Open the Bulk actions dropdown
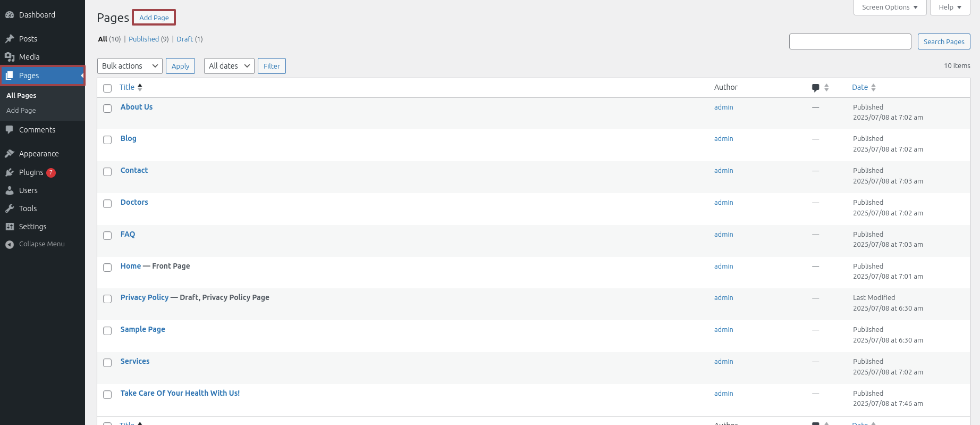This screenshot has height=425, width=980. [130, 66]
